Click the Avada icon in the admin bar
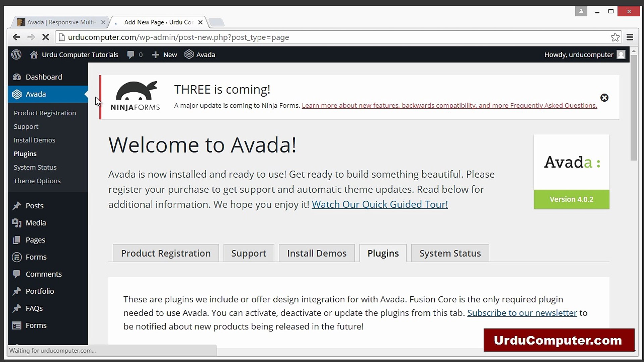Screen dimensions: 644x362 point(189,54)
